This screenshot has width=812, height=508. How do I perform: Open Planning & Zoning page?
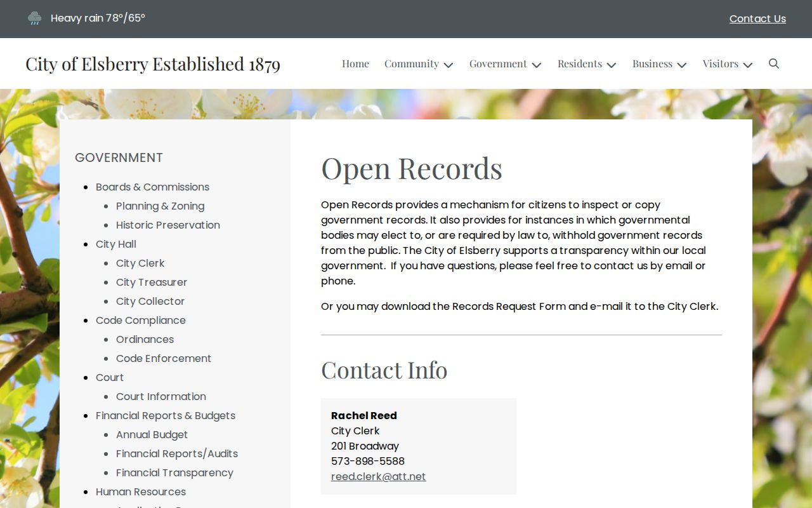point(160,206)
